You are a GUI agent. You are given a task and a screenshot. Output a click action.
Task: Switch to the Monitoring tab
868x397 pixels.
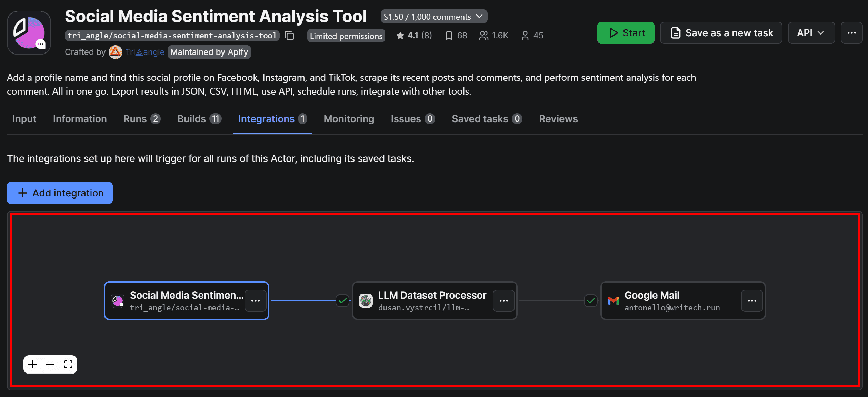tap(349, 119)
